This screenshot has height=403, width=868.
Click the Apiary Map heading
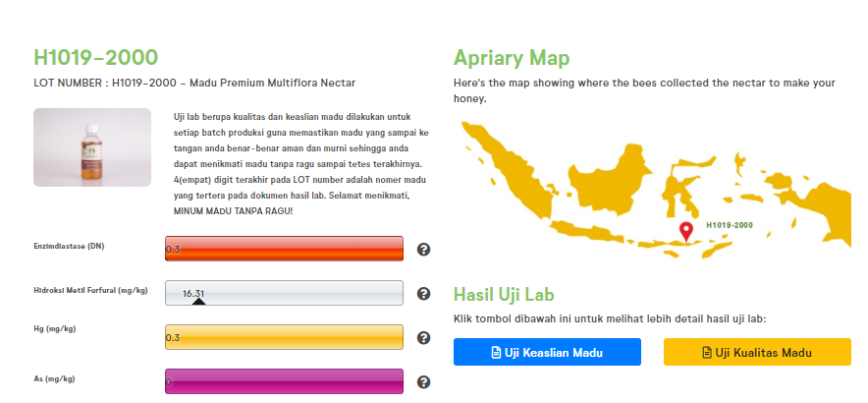[x=511, y=57]
